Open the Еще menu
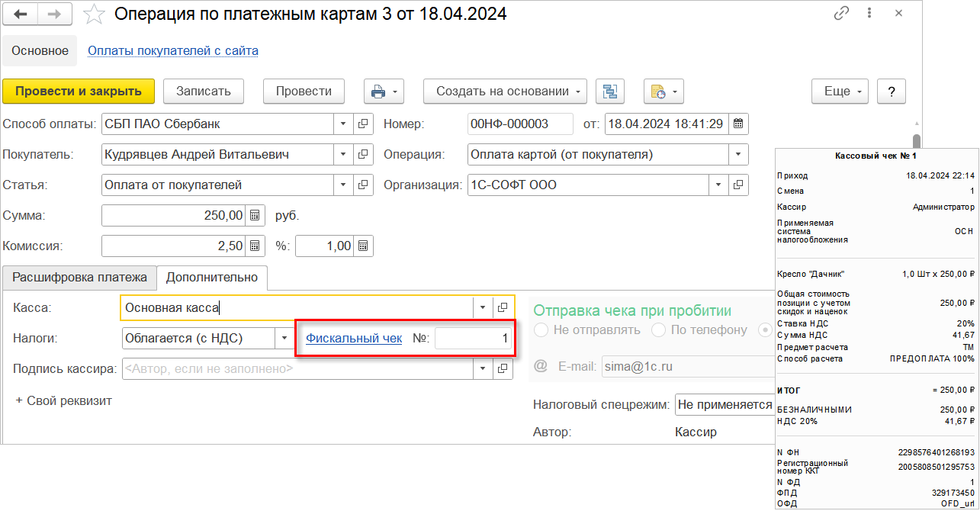 [841, 92]
